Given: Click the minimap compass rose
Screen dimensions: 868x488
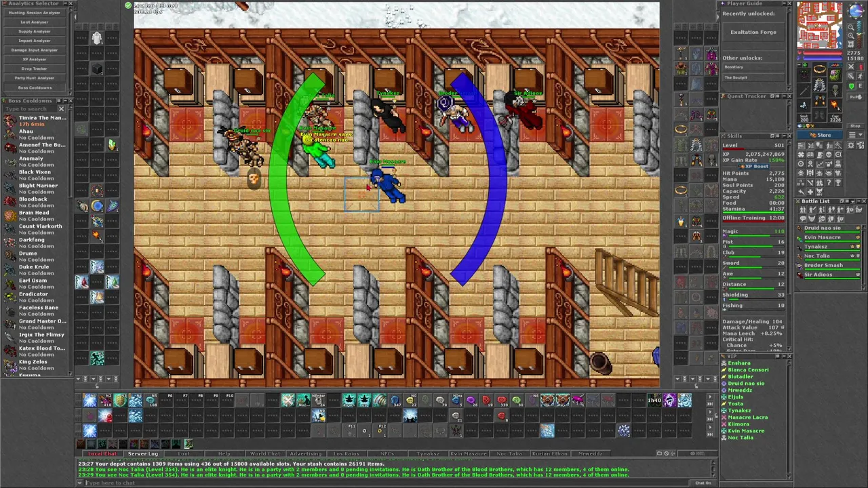Looking at the screenshot, I should point(855,11).
